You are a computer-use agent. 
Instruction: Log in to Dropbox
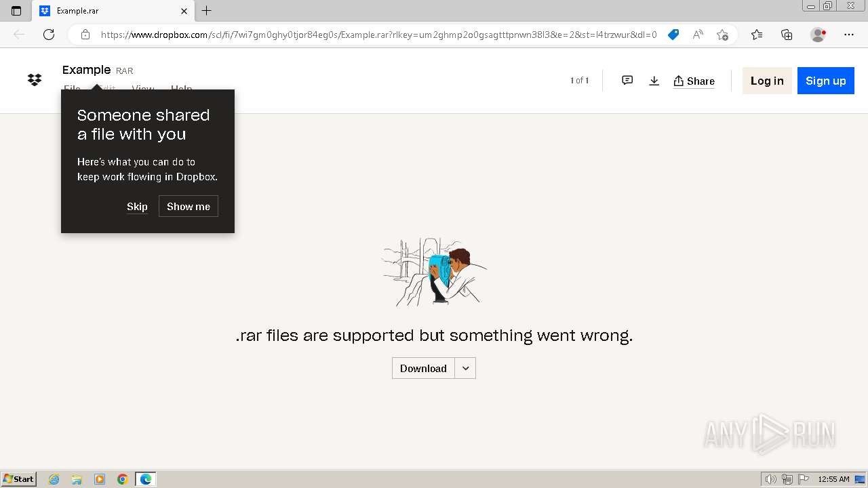click(767, 81)
